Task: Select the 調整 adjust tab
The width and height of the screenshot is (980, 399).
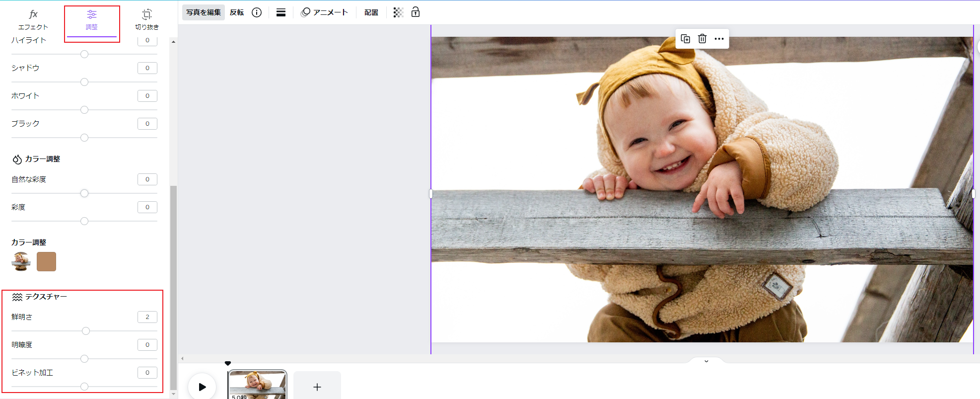Action: click(x=92, y=19)
